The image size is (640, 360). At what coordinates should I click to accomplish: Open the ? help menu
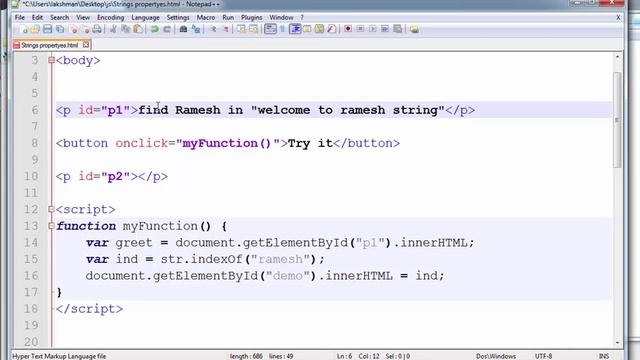[302, 18]
